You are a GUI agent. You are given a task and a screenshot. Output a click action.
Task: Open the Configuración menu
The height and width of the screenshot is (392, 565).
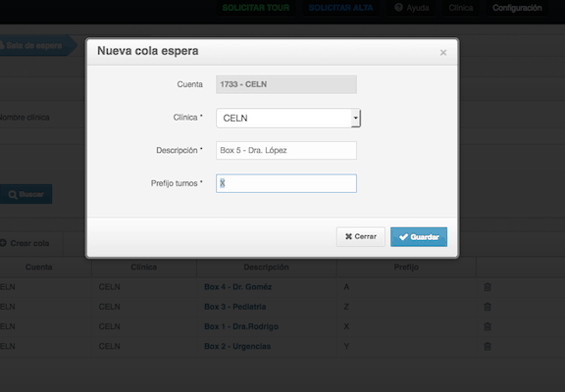click(x=517, y=8)
